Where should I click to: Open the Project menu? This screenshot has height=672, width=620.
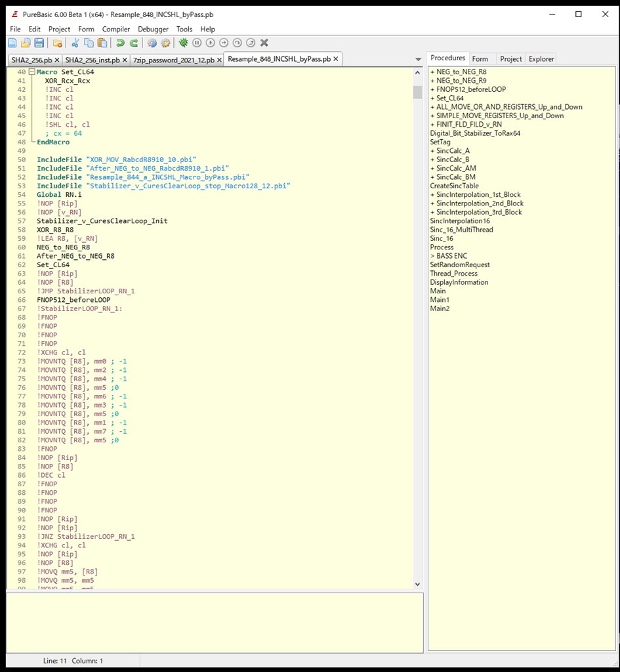(59, 29)
